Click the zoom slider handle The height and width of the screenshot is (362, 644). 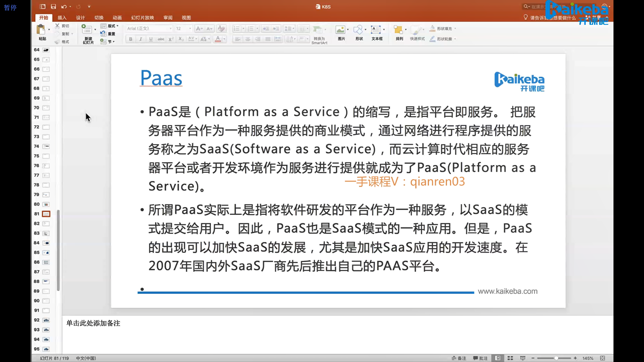(x=556, y=358)
